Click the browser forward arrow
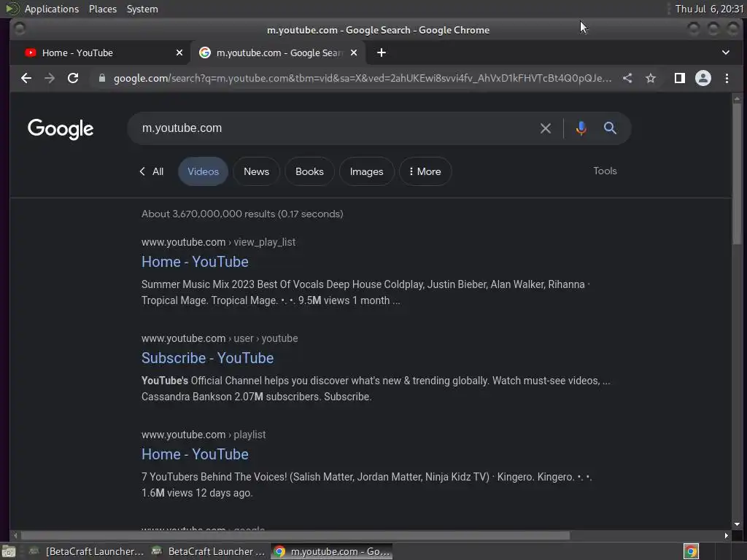This screenshot has width=747, height=560. pyautogui.click(x=50, y=78)
